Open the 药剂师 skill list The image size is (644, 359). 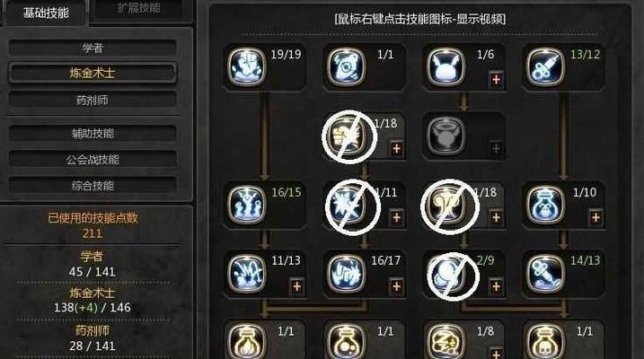(93, 100)
